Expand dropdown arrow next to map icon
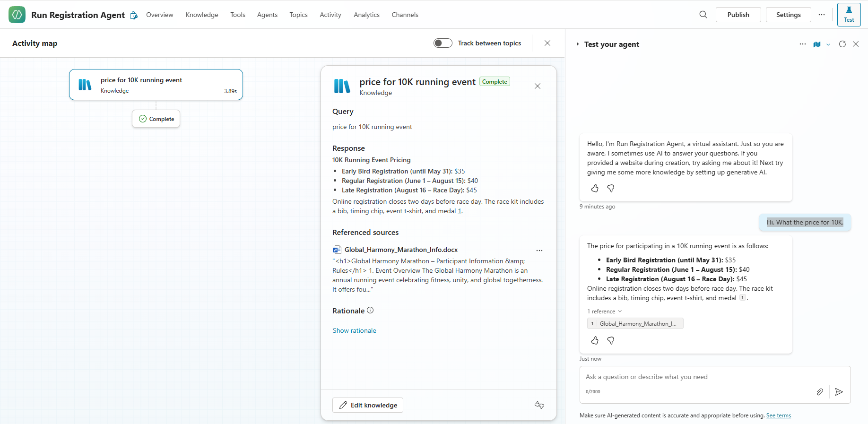The width and height of the screenshot is (868, 424). 828,44
